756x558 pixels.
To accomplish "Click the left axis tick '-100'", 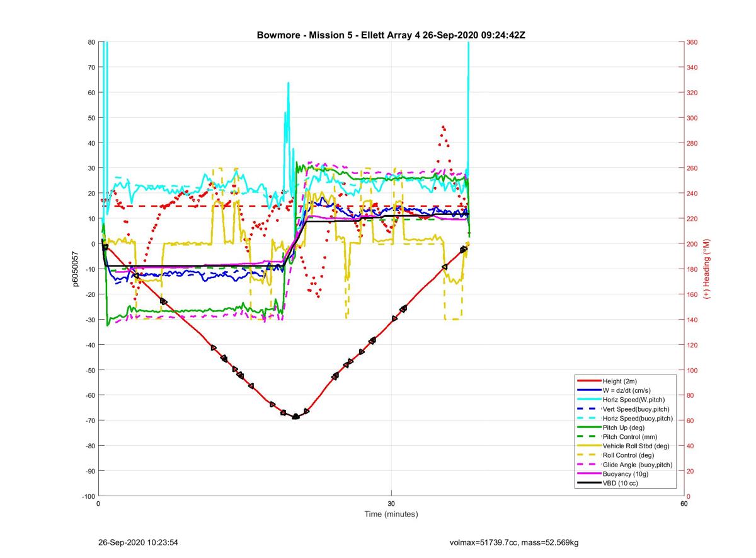I will click(x=88, y=496).
